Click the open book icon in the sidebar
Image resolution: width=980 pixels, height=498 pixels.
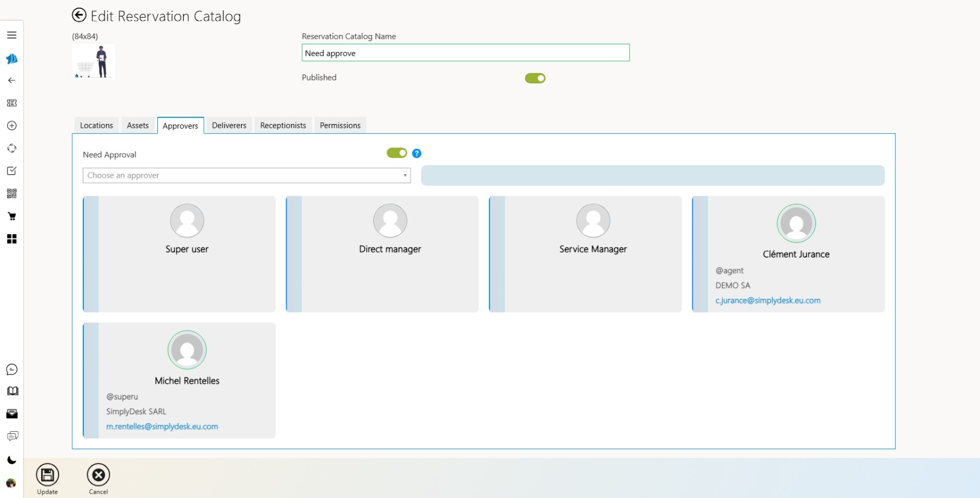coord(12,391)
